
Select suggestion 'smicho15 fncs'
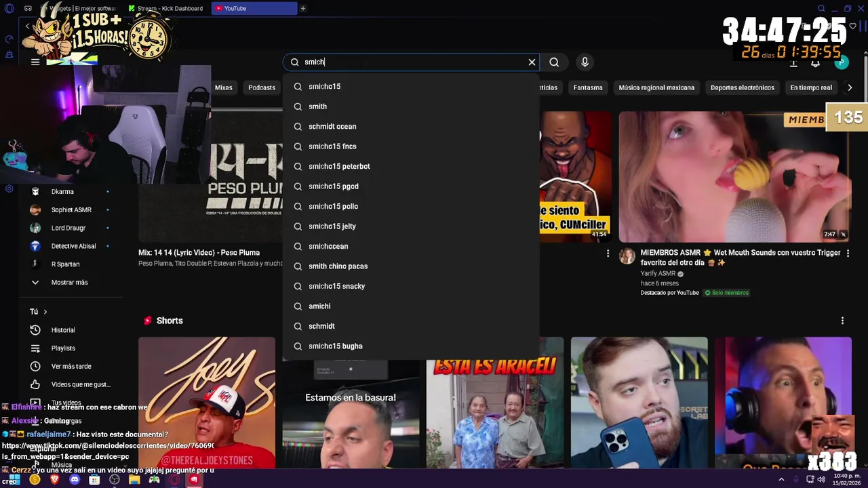pos(411,146)
